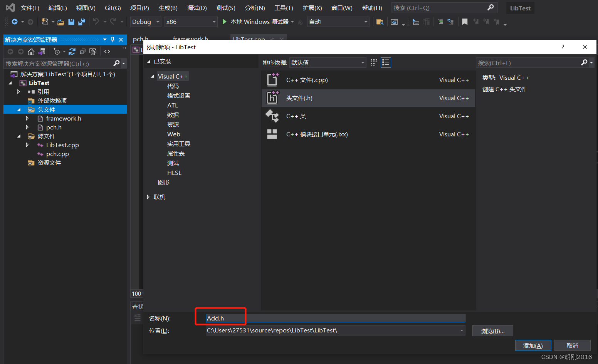
Task: Open the 项目(P) menu
Action: [x=139, y=8]
